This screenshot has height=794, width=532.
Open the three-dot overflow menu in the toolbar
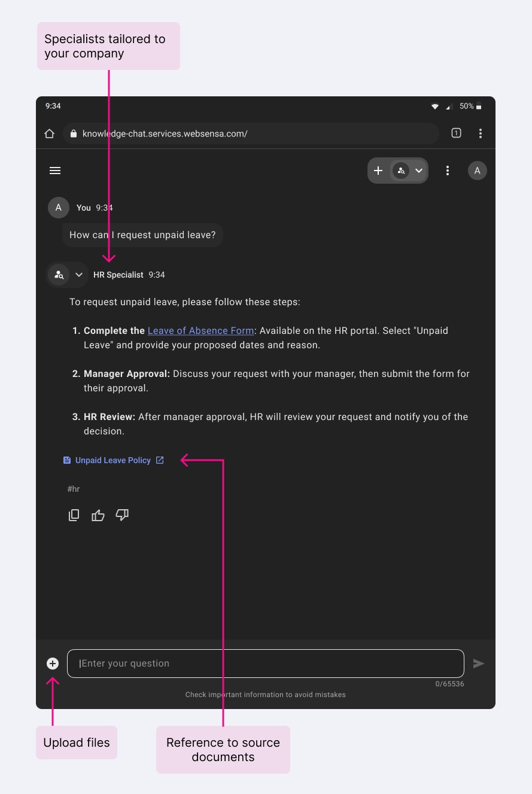pyautogui.click(x=447, y=171)
